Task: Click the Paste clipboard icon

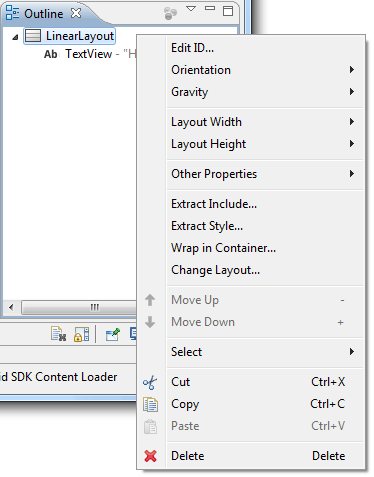Action: [x=150, y=426]
